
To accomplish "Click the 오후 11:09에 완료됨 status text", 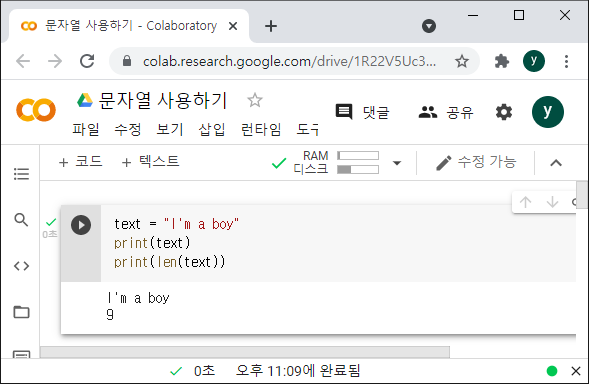I will coord(298,371).
